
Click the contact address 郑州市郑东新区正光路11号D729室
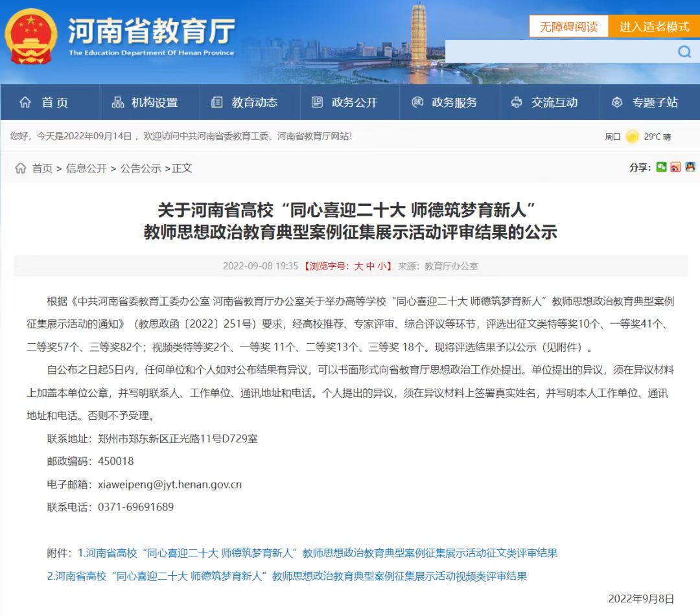click(178, 439)
